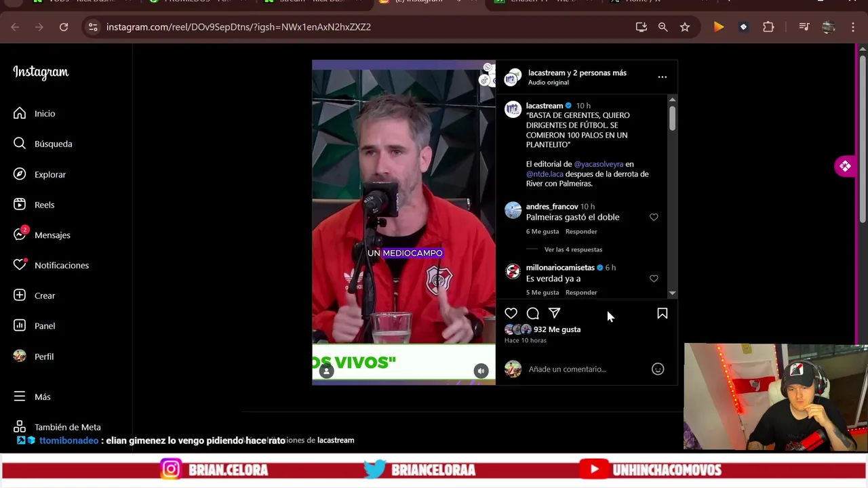Open Mensajes with 2 unread badge
Viewport: 868px width, 488px height.
(x=41, y=235)
